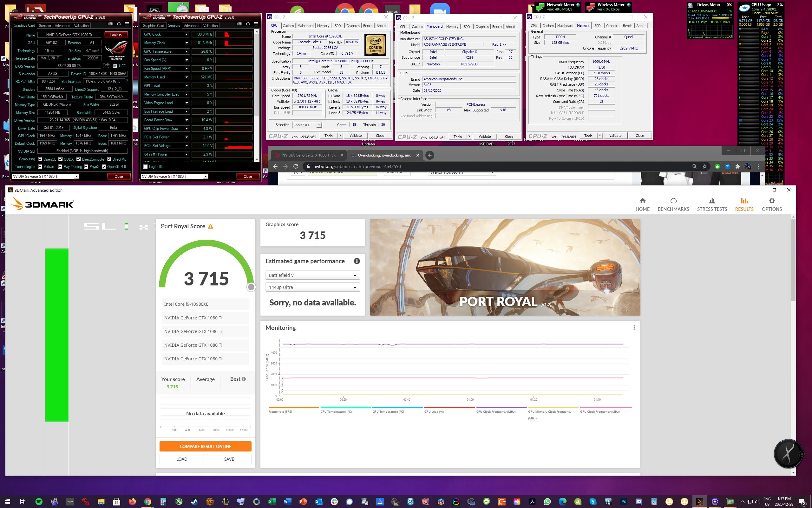This screenshot has width=812, height=508.
Task: Click Chrome zoom magnifier icon in address bar
Action: (694, 166)
